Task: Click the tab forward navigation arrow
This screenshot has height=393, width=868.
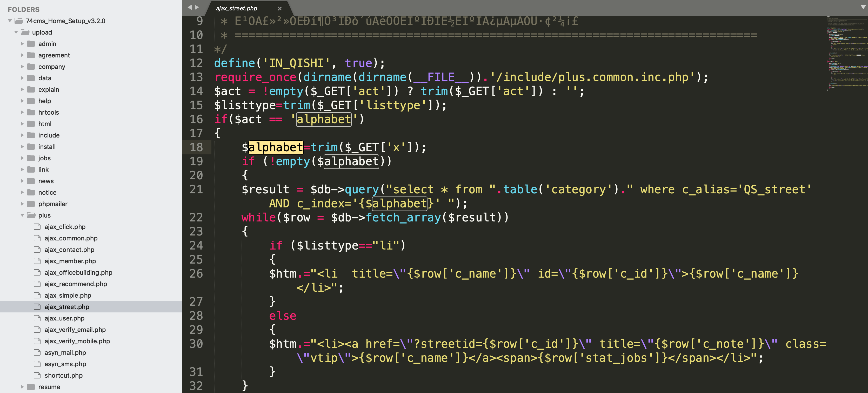Action: [197, 7]
